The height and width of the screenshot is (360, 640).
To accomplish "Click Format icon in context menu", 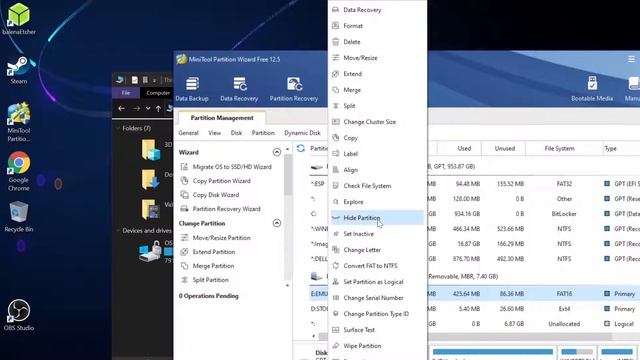I will pyautogui.click(x=336, y=26).
